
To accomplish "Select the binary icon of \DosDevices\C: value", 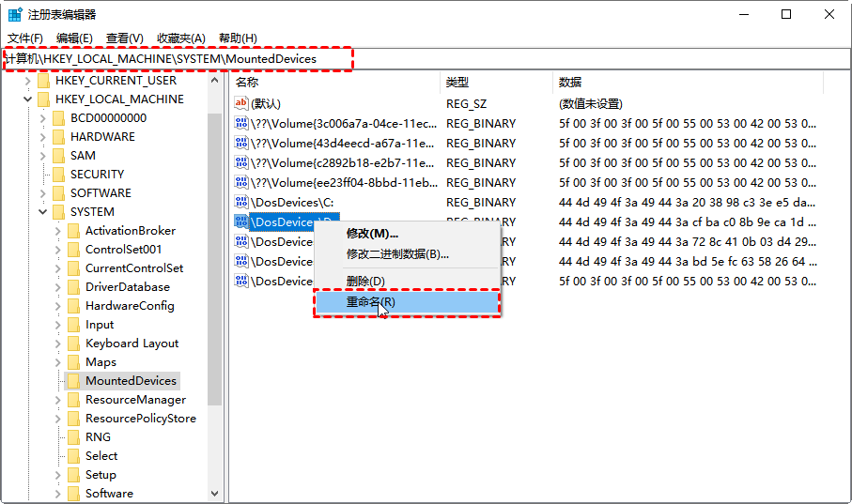I will click(241, 202).
